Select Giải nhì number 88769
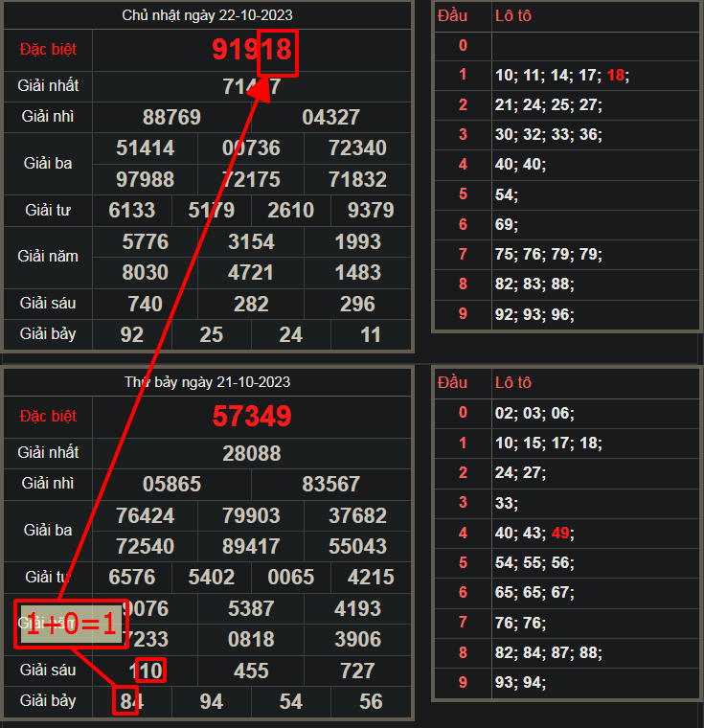The height and width of the screenshot is (728, 704). click(171, 117)
